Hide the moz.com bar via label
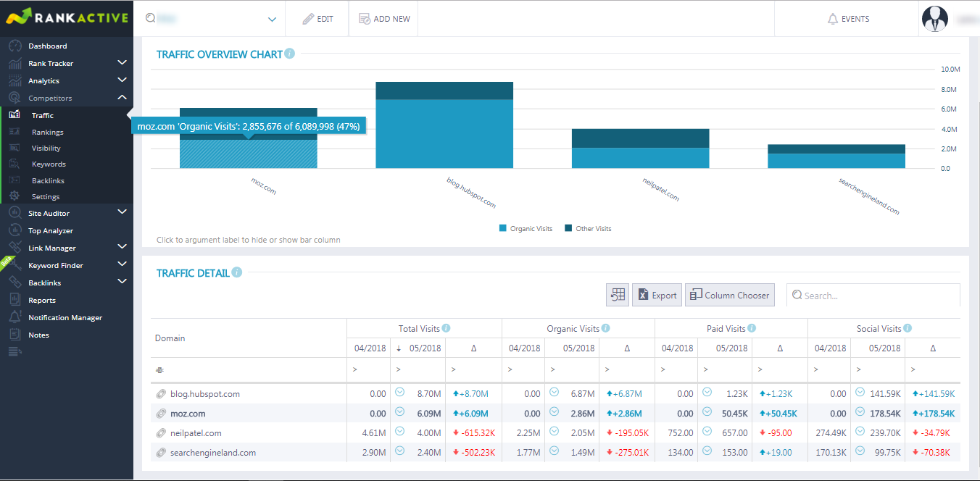Image resolution: width=980 pixels, height=481 pixels. click(264, 186)
